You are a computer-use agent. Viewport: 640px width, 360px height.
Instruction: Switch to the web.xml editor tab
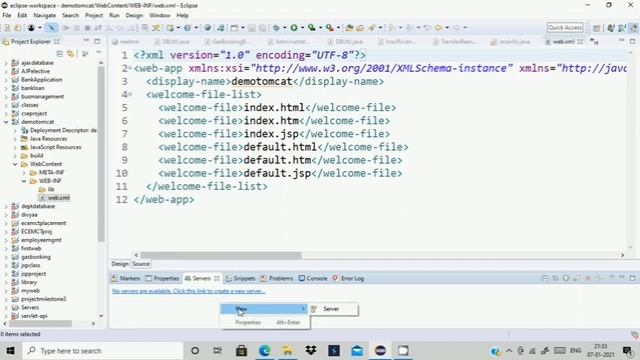pyautogui.click(x=563, y=42)
